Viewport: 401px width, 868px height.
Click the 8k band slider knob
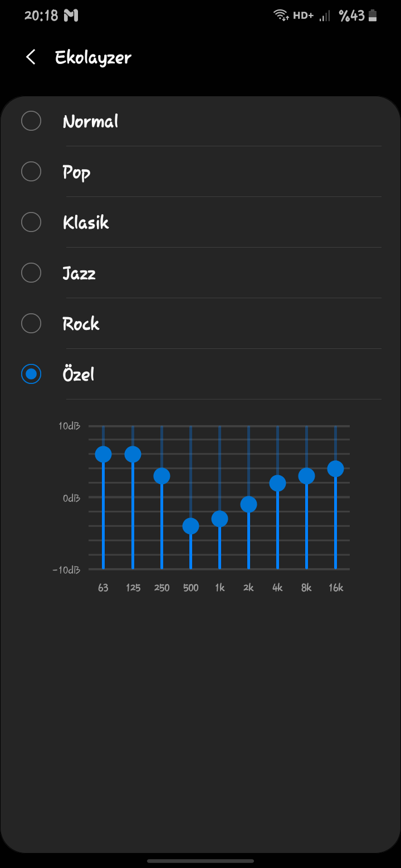(x=306, y=476)
